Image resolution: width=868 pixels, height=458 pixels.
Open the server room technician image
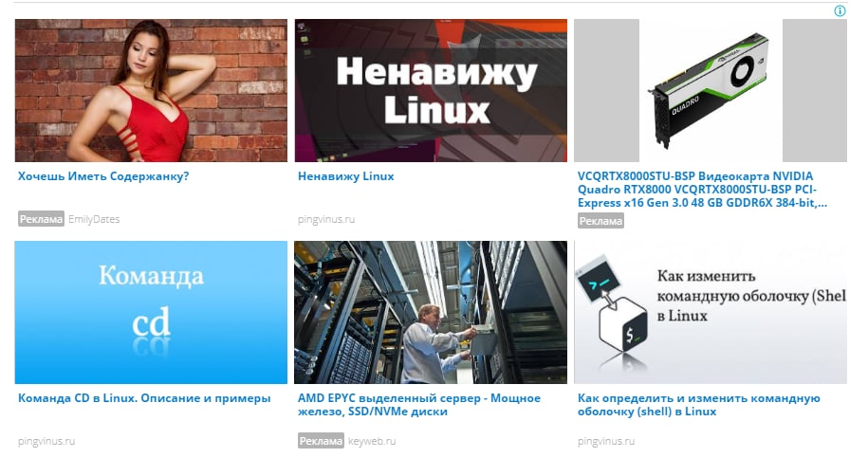[431, 313]
